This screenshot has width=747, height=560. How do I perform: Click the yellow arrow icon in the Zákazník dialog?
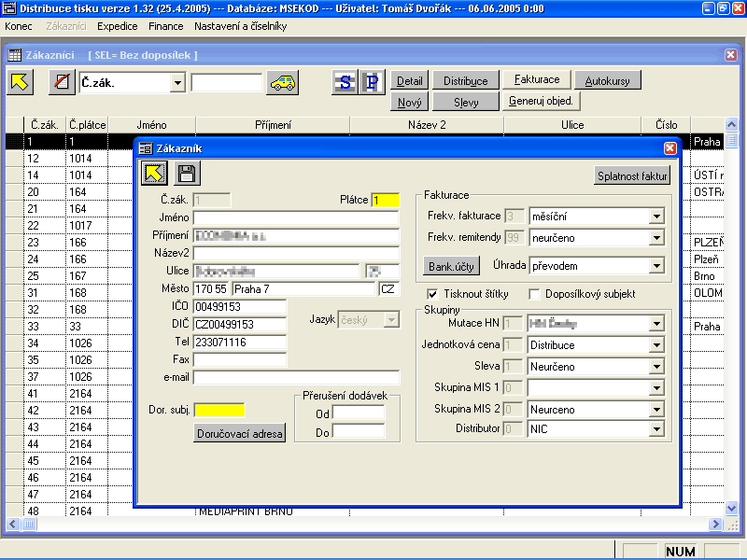tap(155, 173)
